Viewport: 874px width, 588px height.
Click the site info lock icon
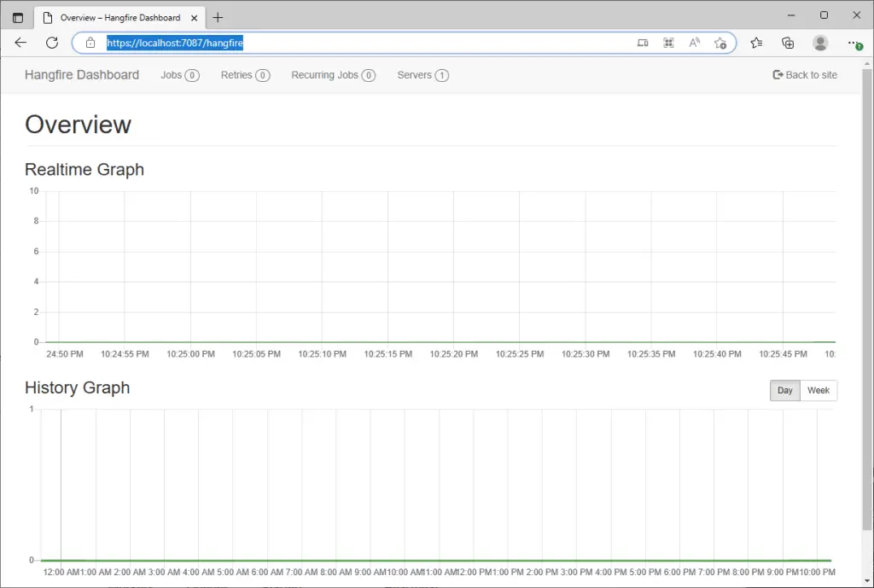tap(90, 43)
